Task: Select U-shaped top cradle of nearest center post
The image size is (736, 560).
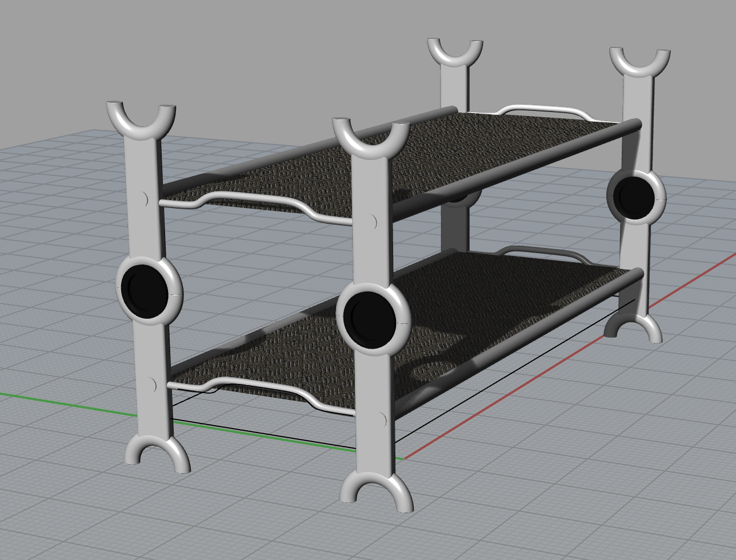Action: tap(371, 141)
